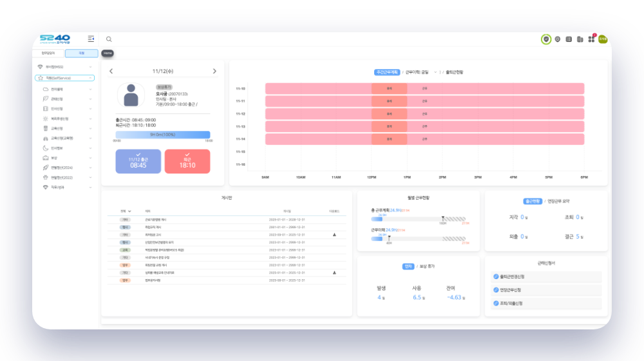Click the sun icon beside 복리후생신청
The height and width of the screenshot is (361, 644).
[x=46, y=119]
